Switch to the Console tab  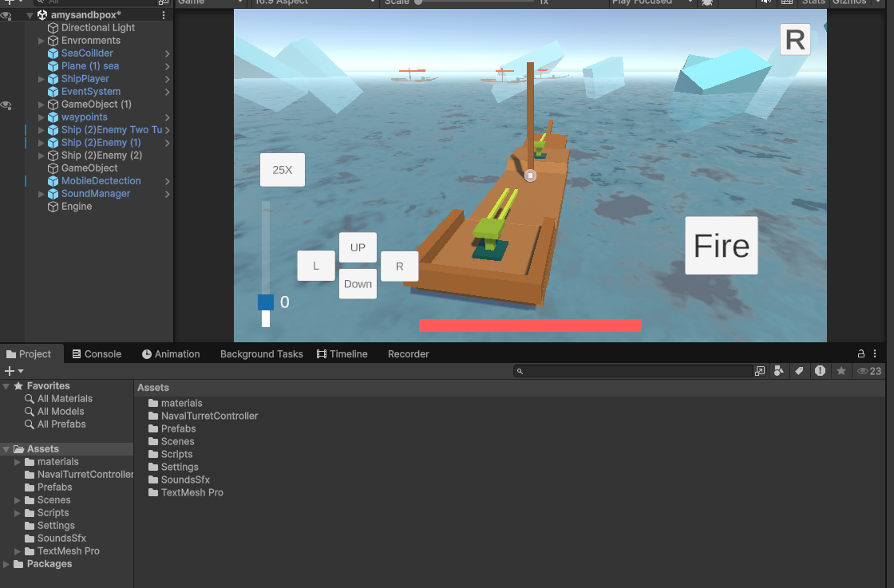tap(97, 353)
